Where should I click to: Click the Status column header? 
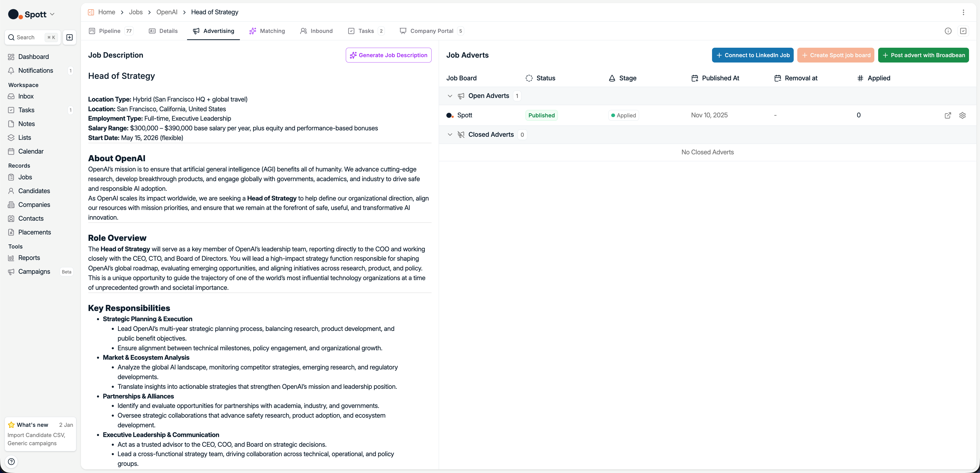pyautogui.click(x=540, y=78)
